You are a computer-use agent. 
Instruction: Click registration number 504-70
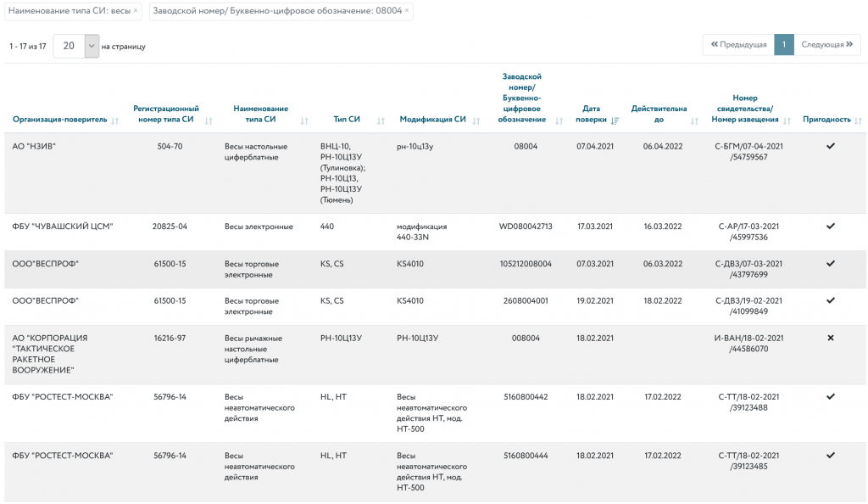point(170,147)
